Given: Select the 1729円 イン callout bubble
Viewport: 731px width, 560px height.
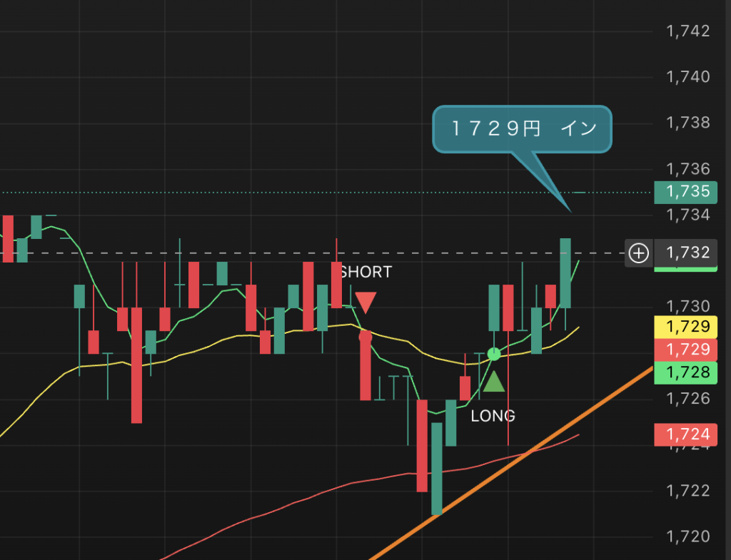Looking at the screenshot, I should point(523,129).
